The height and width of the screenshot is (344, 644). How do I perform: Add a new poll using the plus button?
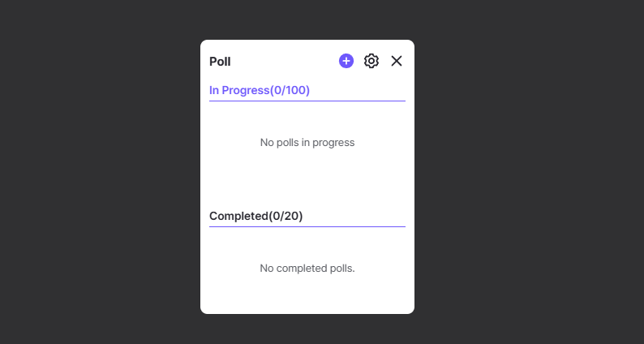point(346,61)
